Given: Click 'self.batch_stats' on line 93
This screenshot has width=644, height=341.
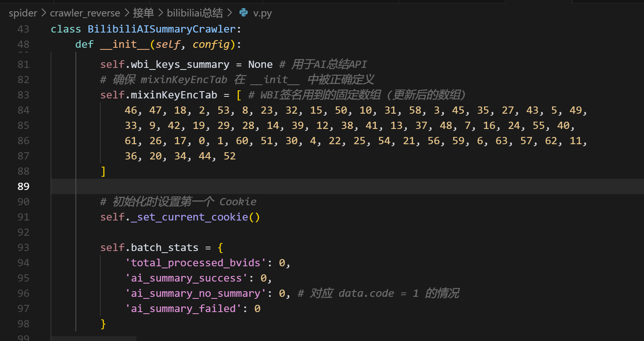Looking at the screenshot, I should tap(149, 247).
